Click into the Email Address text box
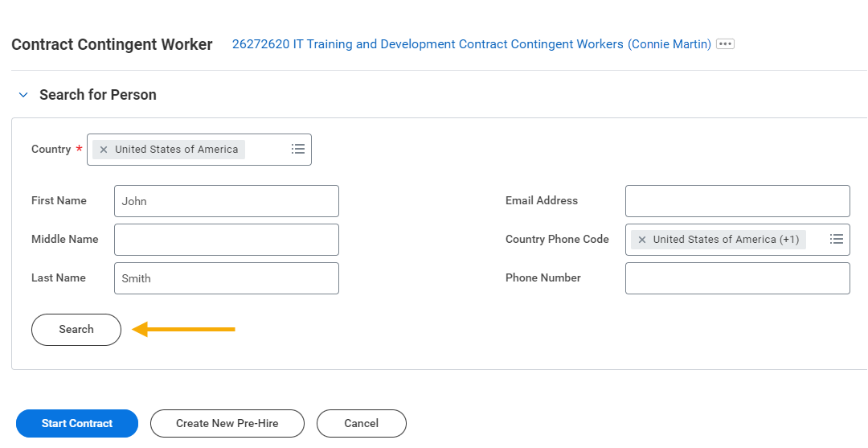The image size is (868, 448). point(737,201)
